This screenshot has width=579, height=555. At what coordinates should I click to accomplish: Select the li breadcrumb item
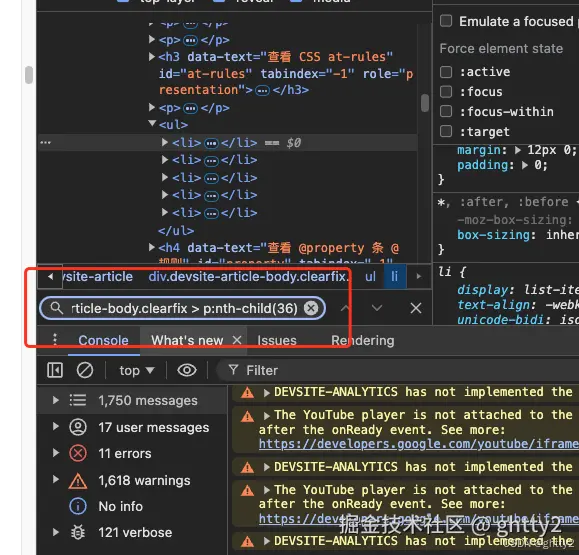[x=395, y=277]
